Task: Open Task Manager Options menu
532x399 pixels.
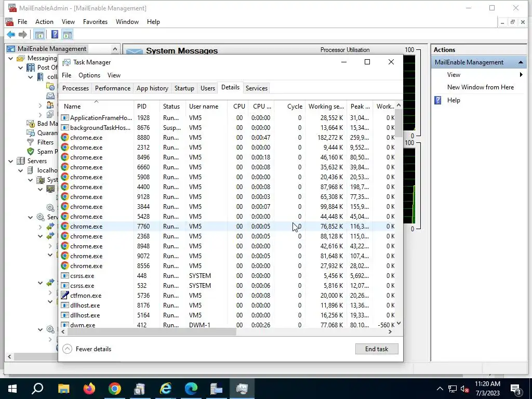Action: (x=89, y=75)
